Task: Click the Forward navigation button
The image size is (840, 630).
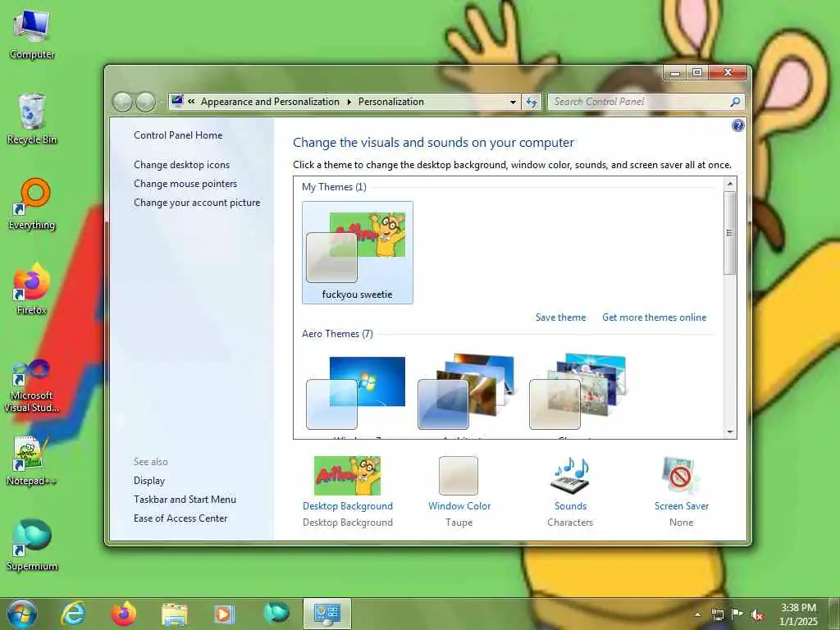Action: (x=145, y=102)
